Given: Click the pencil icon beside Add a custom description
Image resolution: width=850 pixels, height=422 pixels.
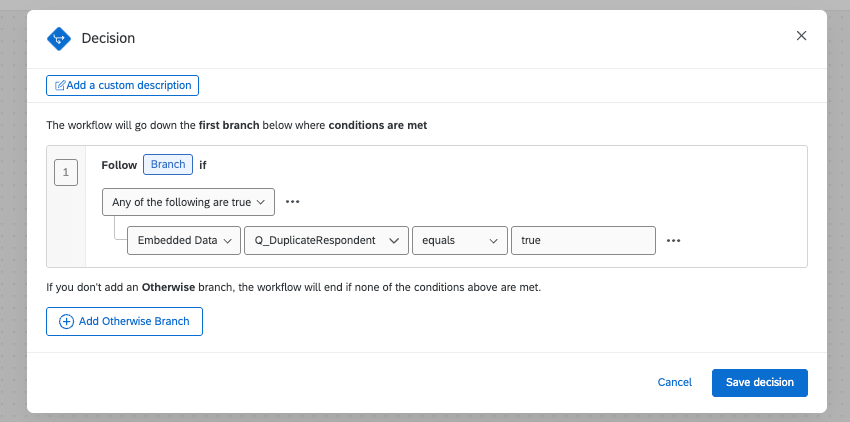Looking at the screenshot, I should pyautogui.click(x=60, y=86).
